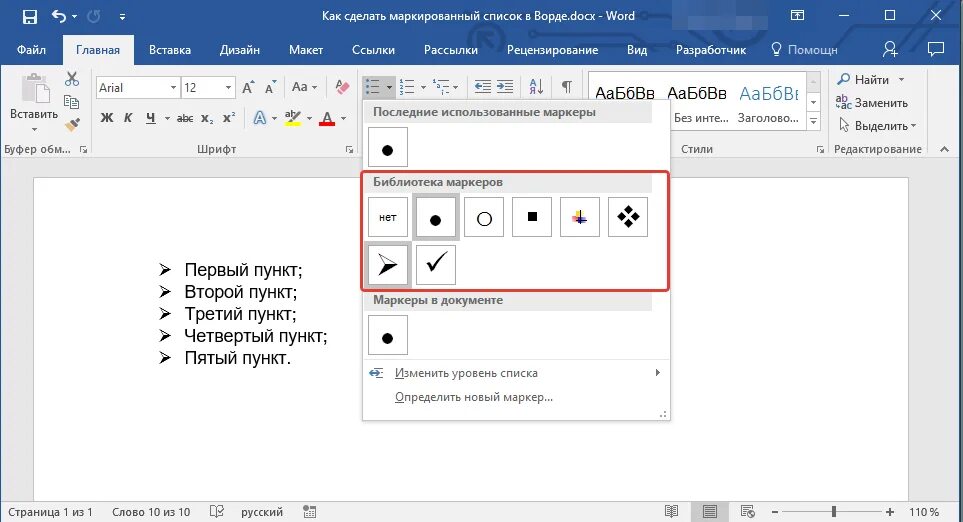Select the hollow circle bullet
The image size is (963, 522).
point(484,217)
